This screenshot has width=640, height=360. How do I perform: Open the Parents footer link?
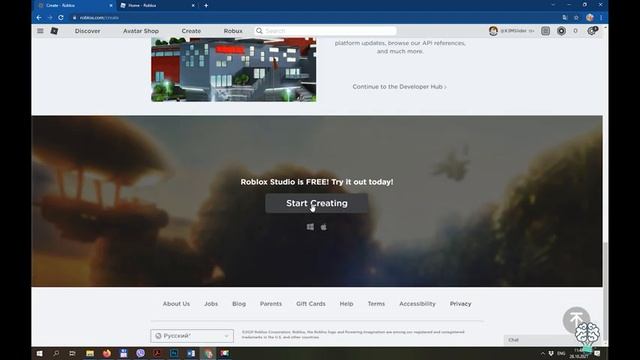[271, 304]
